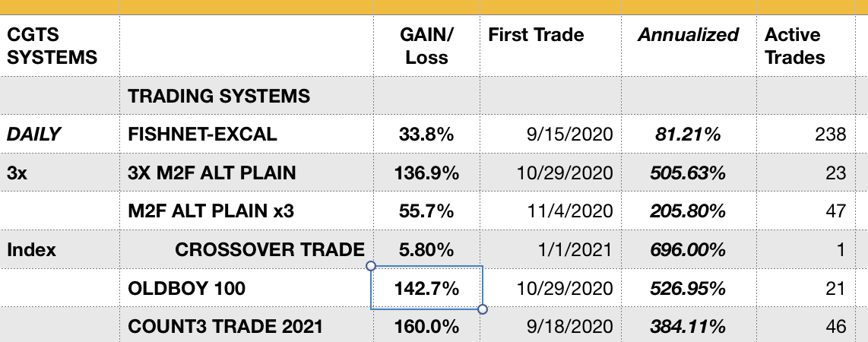Select the Annualized column header

click(x=688, y=35)
